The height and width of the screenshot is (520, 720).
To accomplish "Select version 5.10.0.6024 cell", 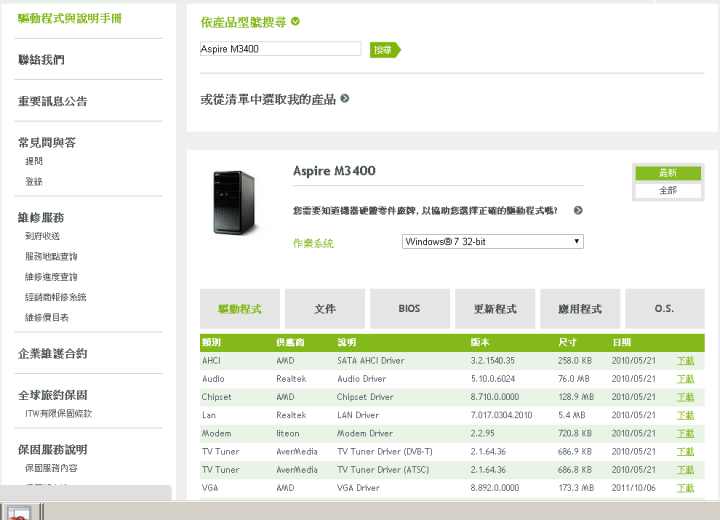I will coord(493,379).
